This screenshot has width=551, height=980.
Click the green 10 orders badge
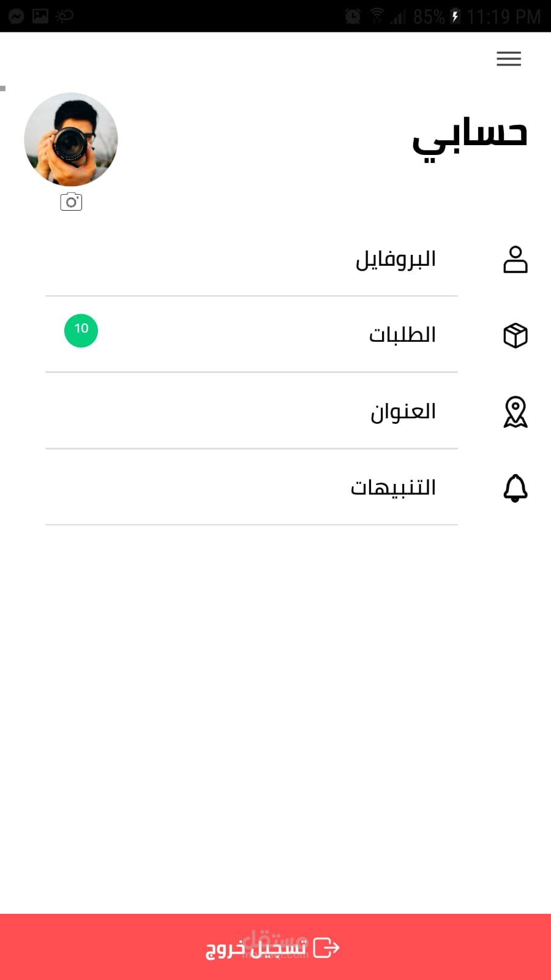point(81,330)
